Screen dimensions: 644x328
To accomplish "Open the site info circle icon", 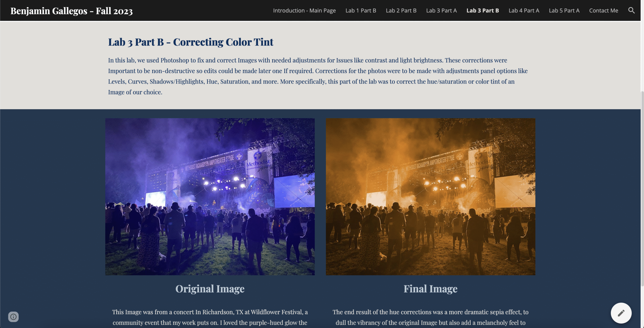I will [13, 316].
